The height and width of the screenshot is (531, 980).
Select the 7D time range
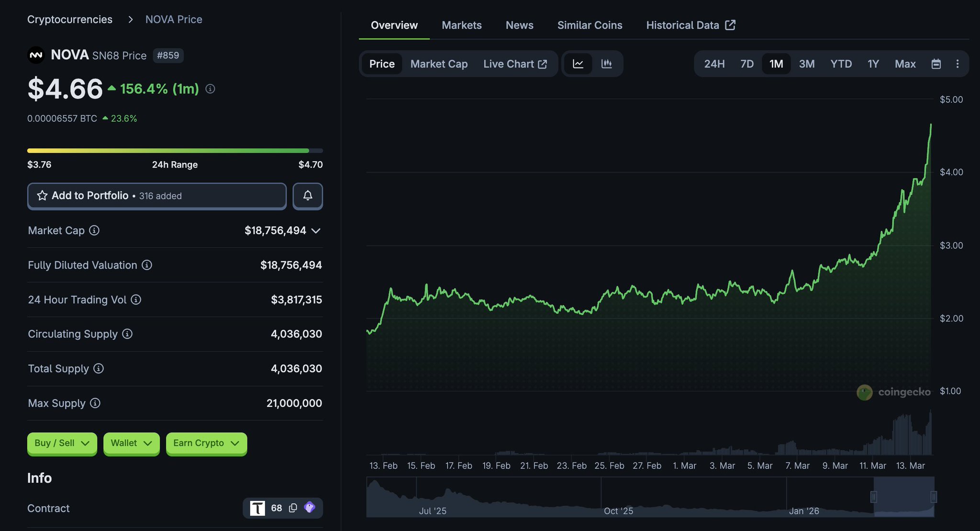pyautogui.click(x=746, y=64)
